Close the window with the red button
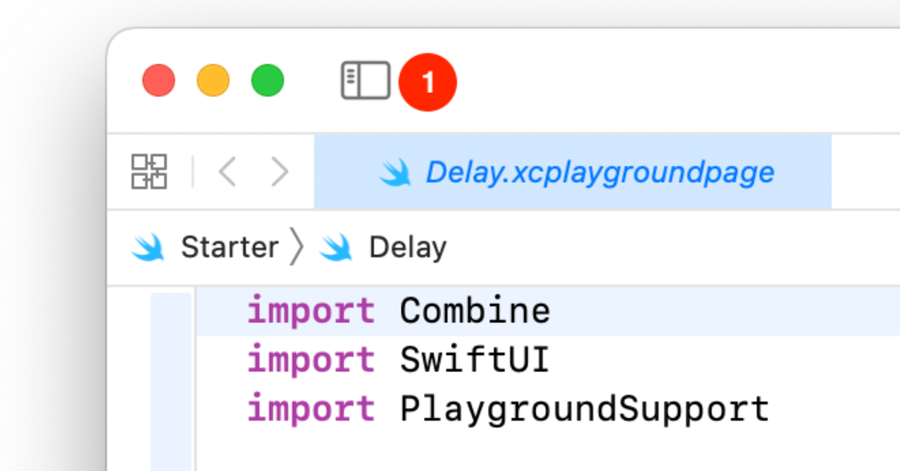The width and height of the screenshot is (900, 471). pyautogui.click(x=159, y=81)
